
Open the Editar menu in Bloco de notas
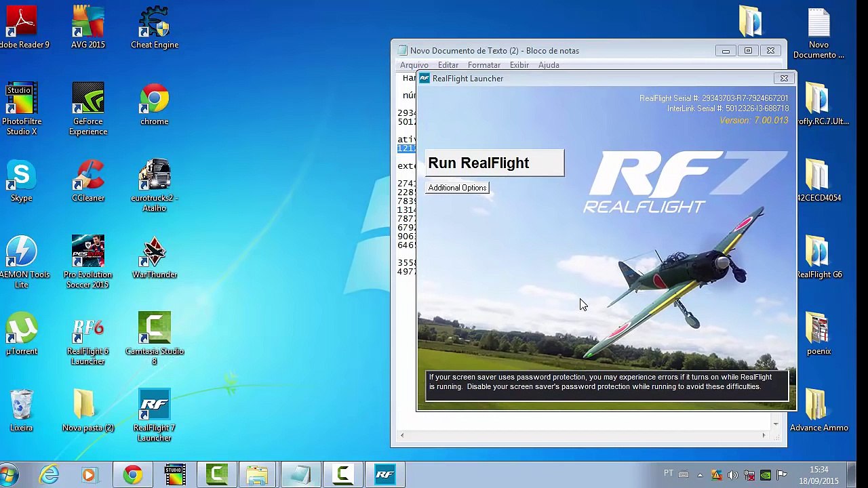(x=448, y=65)
